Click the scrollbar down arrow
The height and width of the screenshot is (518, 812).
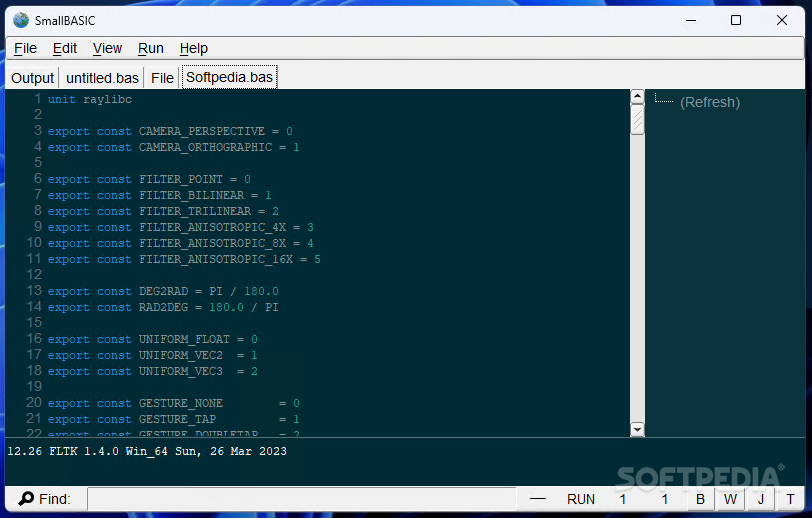click(x=637, y=429)
